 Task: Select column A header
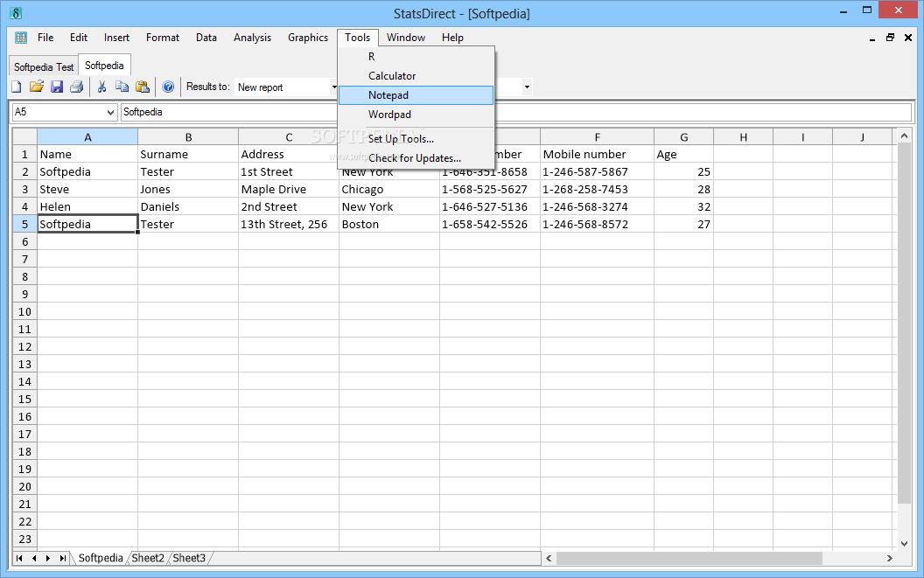point(87,137)
